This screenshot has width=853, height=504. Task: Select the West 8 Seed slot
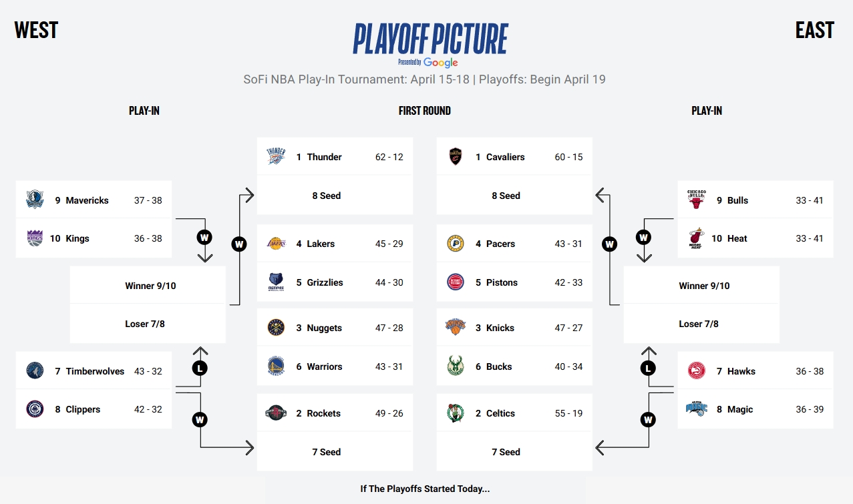coord(335,196)
